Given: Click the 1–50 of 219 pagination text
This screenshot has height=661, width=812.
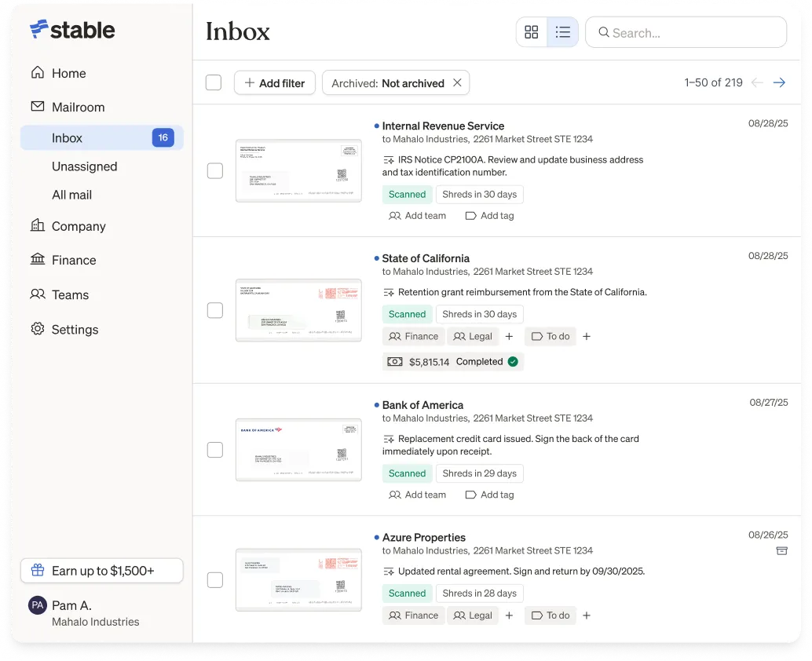Looking at the screenshot, I should (x=713, y=82).
